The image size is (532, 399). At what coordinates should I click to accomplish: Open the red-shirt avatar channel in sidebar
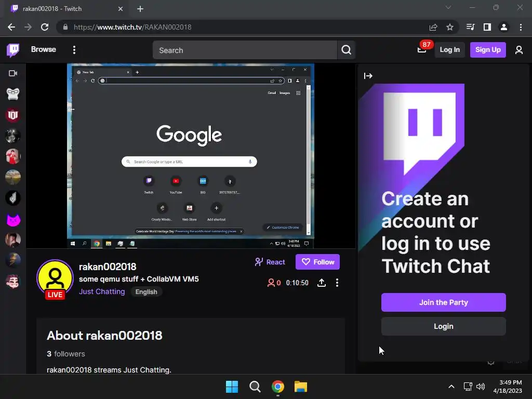(x=13, y=156)
